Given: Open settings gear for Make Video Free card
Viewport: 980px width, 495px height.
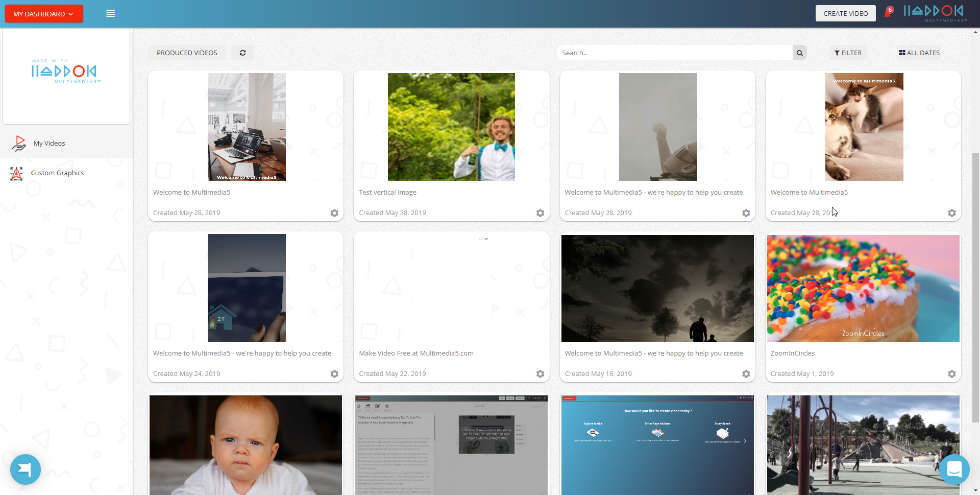Looking at the screenshot, I should (x=540, y=374).
